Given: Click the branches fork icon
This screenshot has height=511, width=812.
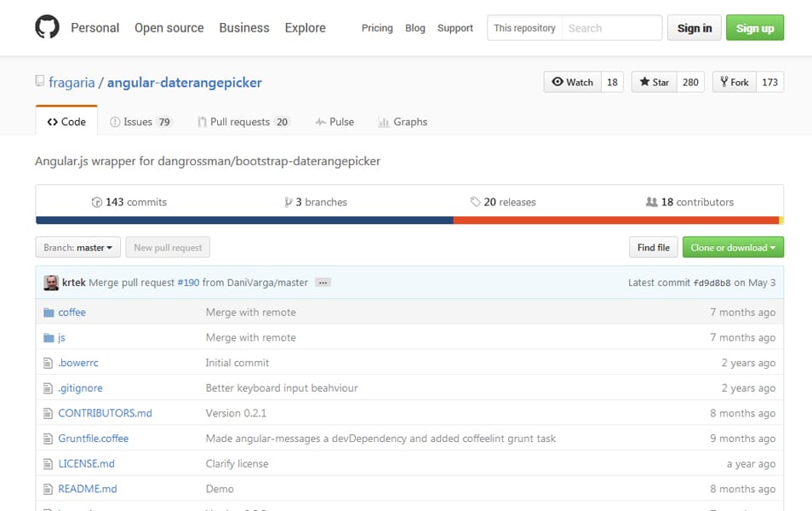Looking at the screenshot, I should tap(288, 202).
